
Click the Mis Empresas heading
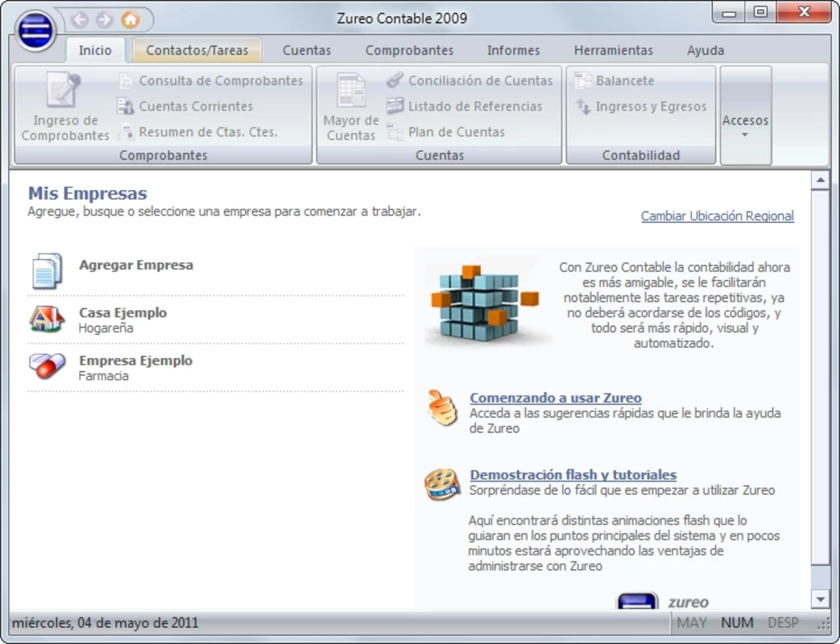click(87, 193)
